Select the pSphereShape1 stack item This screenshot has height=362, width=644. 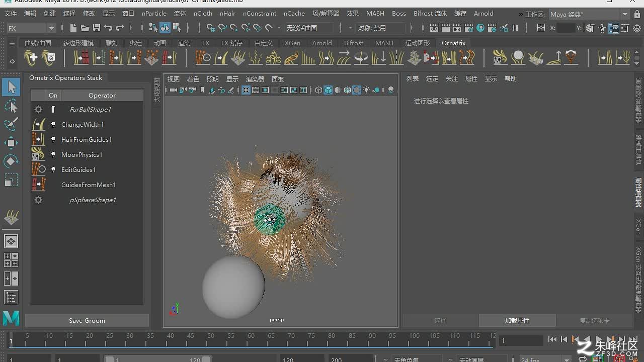coord(93,200)
